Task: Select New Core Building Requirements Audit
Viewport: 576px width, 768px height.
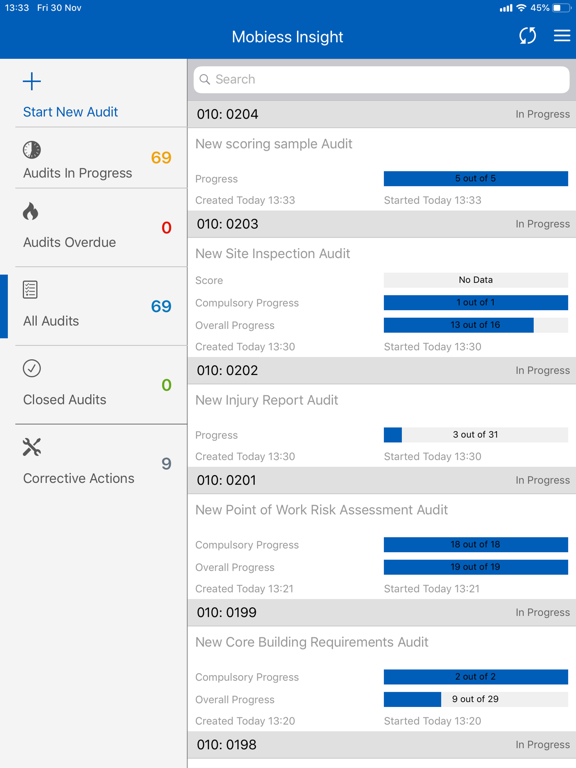Action: 312,642
